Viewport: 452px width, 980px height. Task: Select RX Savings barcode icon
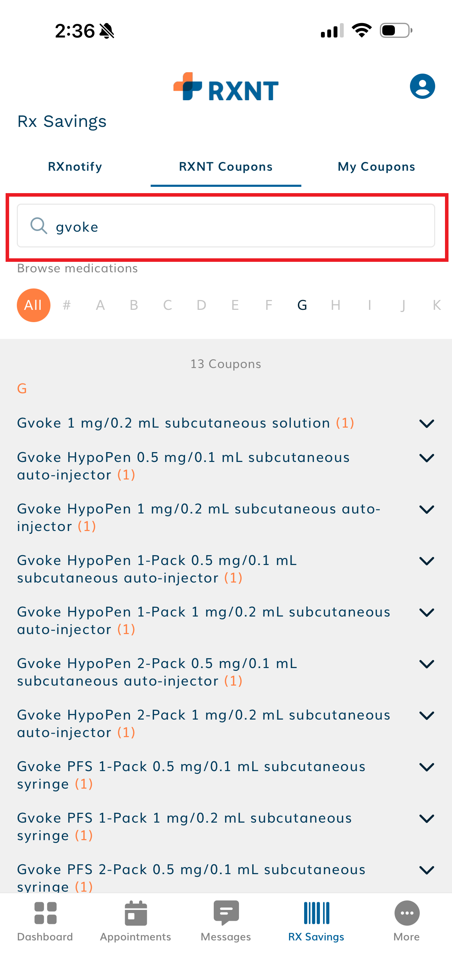(x=316, y=913)
